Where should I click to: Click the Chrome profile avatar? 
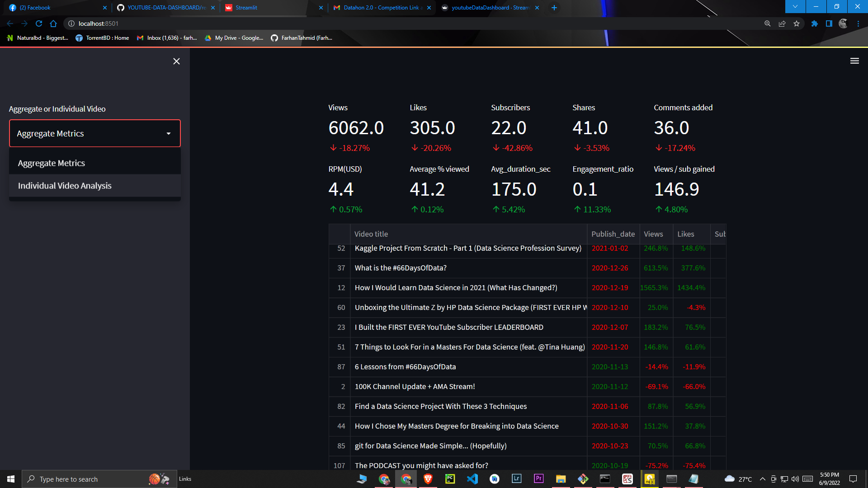coord(843,23)
